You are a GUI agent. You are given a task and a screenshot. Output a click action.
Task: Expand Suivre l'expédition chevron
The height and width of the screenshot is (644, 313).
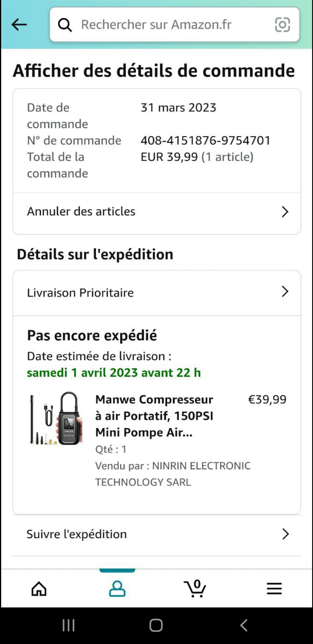pyautogui.click(x=285, y=534)
